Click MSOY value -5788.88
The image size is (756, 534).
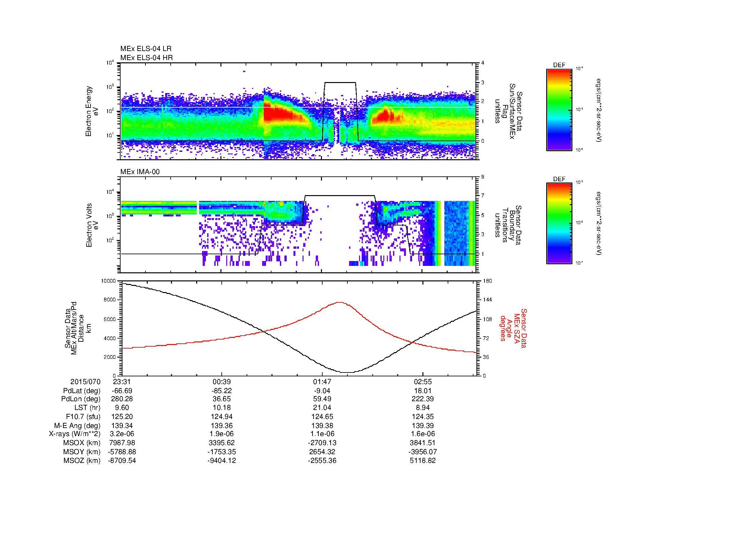[122, 452]
